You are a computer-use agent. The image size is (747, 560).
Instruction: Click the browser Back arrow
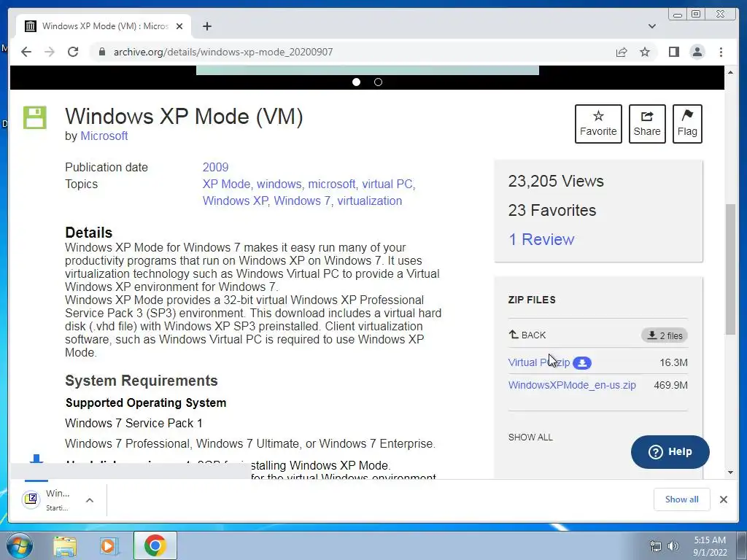tap(26, 52)
